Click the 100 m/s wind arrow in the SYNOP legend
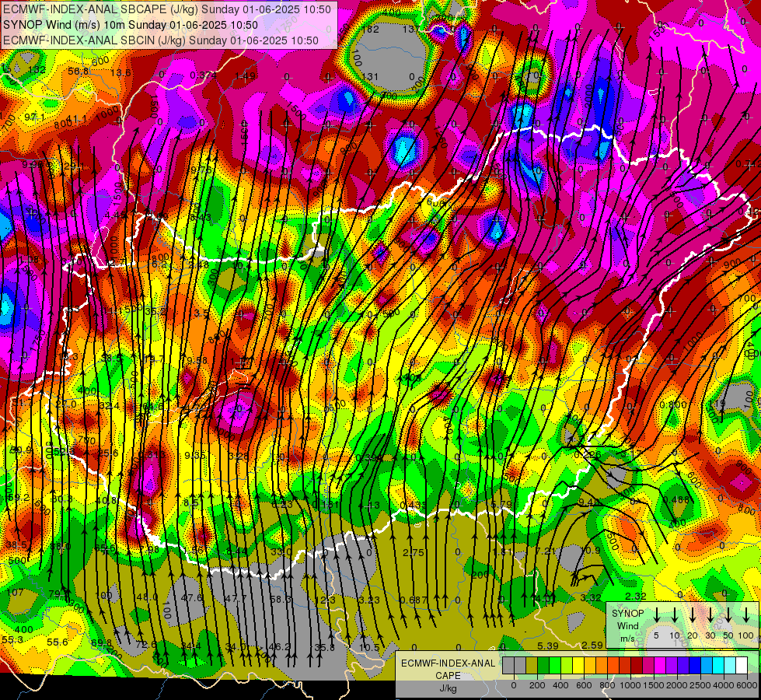 (x=746, y=615)
